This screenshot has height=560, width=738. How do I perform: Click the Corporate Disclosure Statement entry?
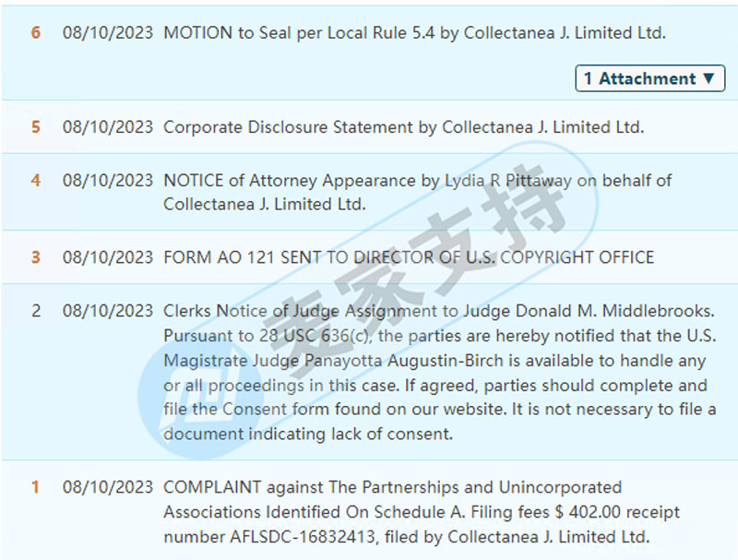pyautogui.click(x=403, y=127)
